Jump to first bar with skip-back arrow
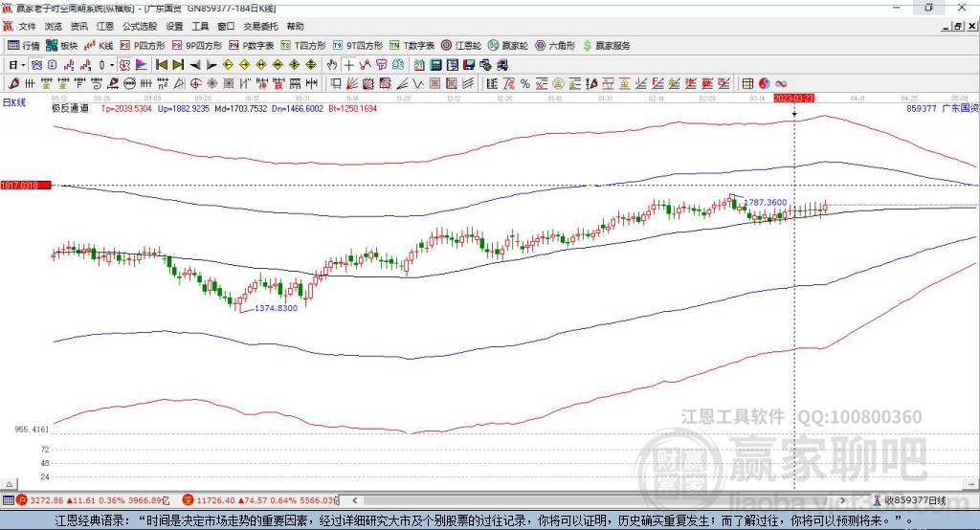 pos(161,65)
